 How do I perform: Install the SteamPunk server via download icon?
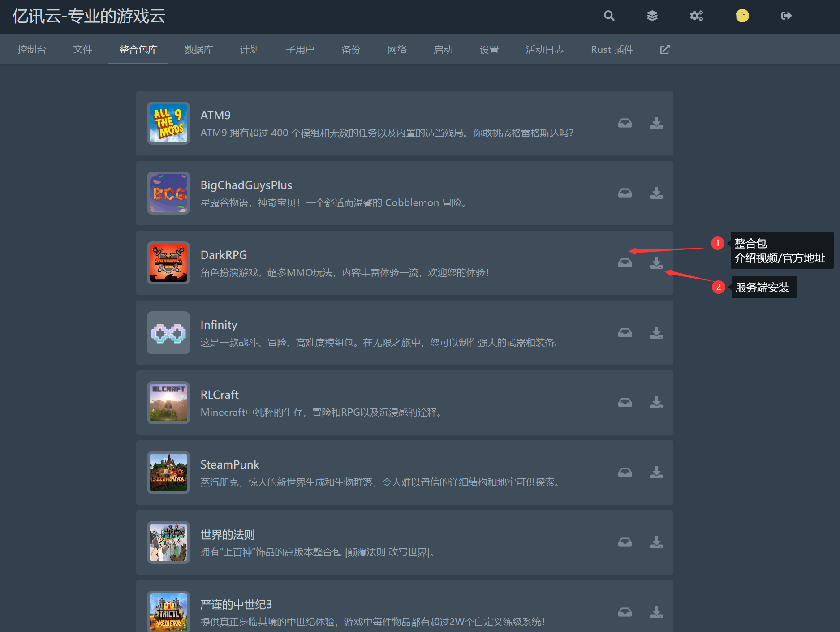[x=656, y=473]
